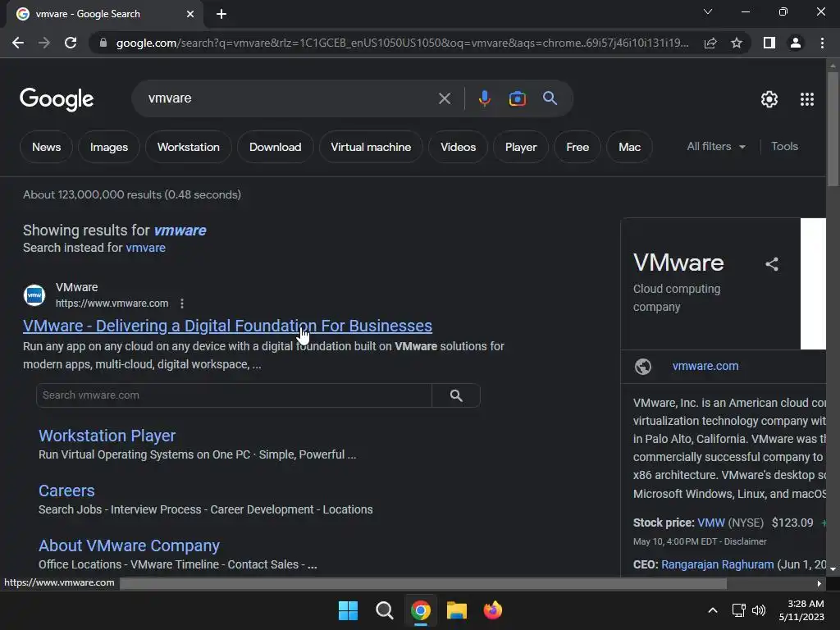Open Chrome three-dot menu
The width and height of the screenshot is (840, 630).
tap(822, 43)
